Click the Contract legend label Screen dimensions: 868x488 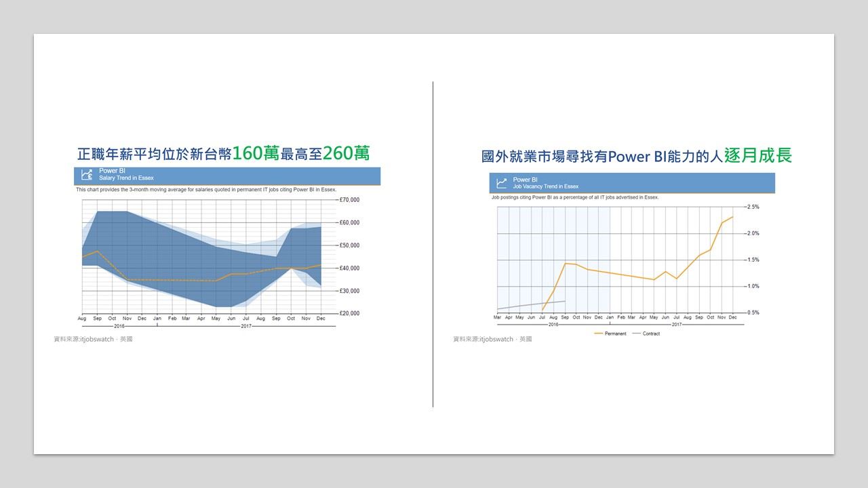[651, 333]
